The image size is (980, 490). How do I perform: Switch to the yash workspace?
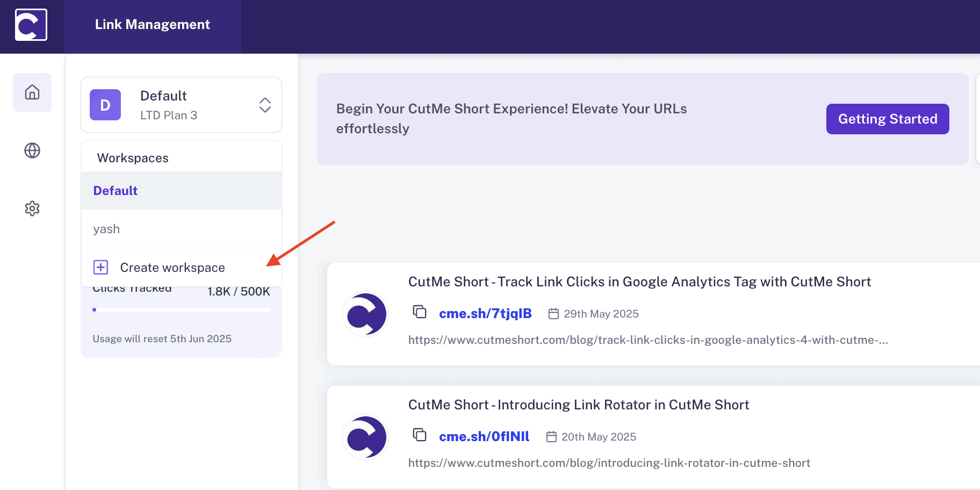tap(182, 229)
